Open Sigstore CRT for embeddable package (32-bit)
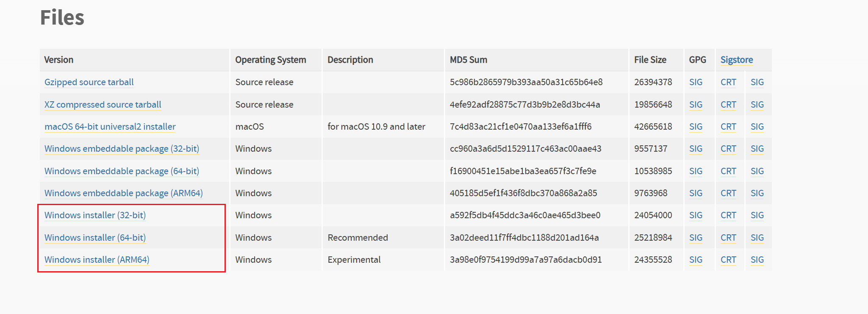 tap(728, 149)
